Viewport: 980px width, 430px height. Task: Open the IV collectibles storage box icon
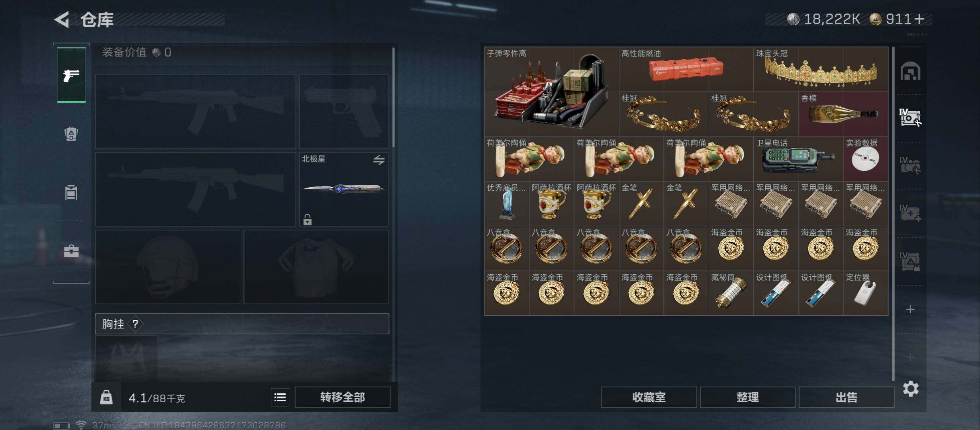(911, 118)
